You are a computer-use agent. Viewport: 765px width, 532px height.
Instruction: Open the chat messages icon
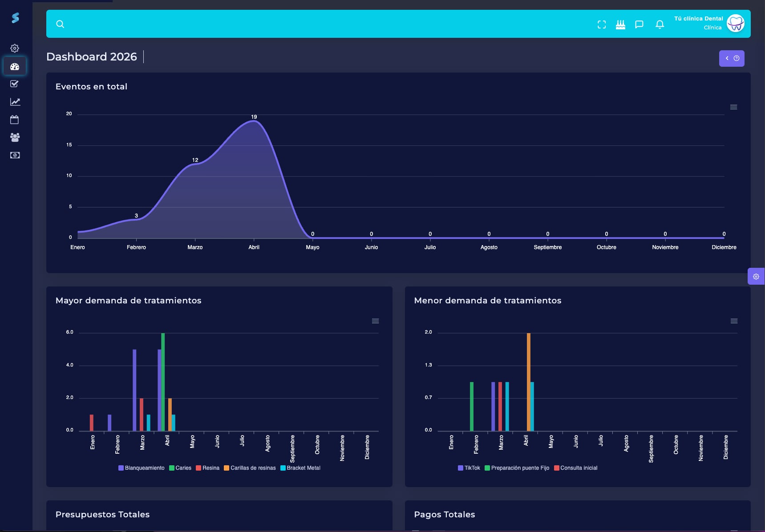pos(639,24)
